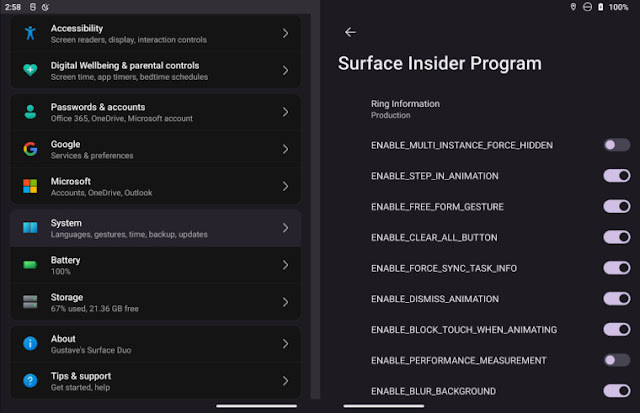The height and width of the screenshot is (413, 640).
Task: Click ENABLE_PERFORMANCE_MEASUREMENT label text
Action: [x=458, y=360]
